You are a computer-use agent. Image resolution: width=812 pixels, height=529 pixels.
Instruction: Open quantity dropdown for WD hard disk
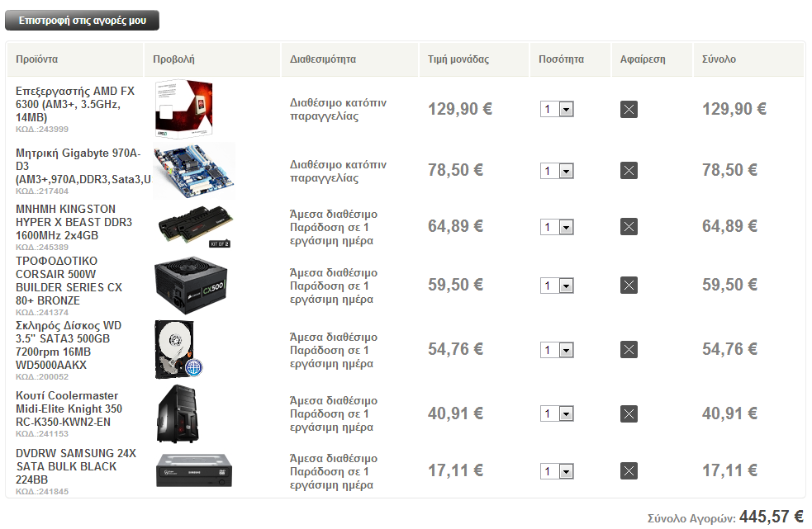tap(557, 351)
